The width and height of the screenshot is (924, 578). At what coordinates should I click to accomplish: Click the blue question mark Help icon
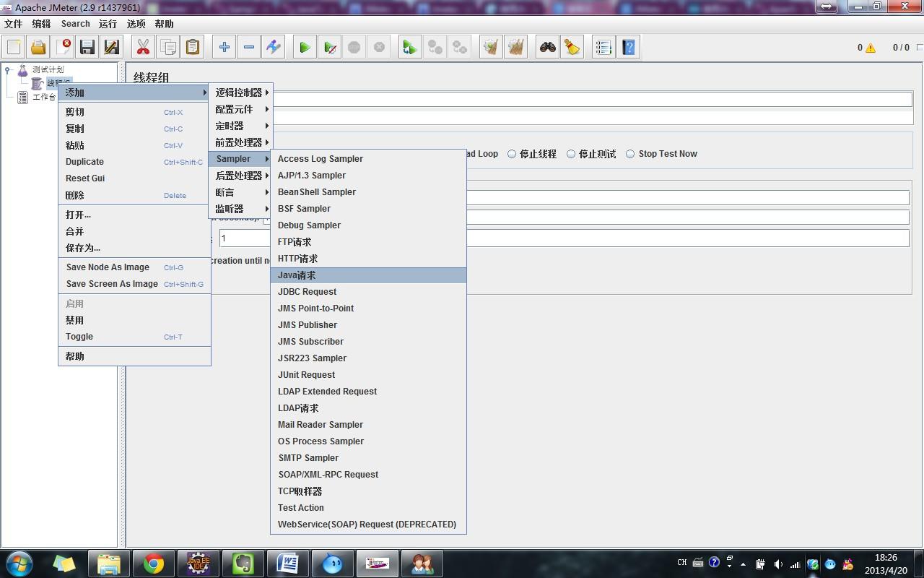click(x=629, y=48)
